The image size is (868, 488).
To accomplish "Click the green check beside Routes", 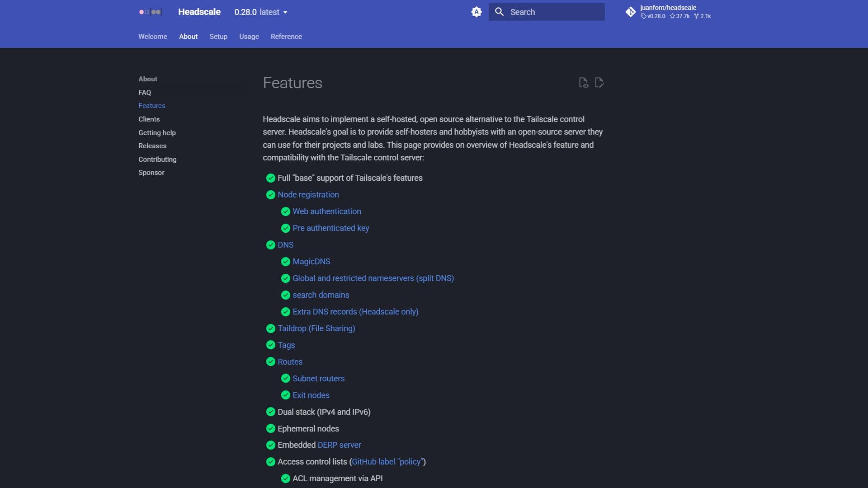I will 271,362.
